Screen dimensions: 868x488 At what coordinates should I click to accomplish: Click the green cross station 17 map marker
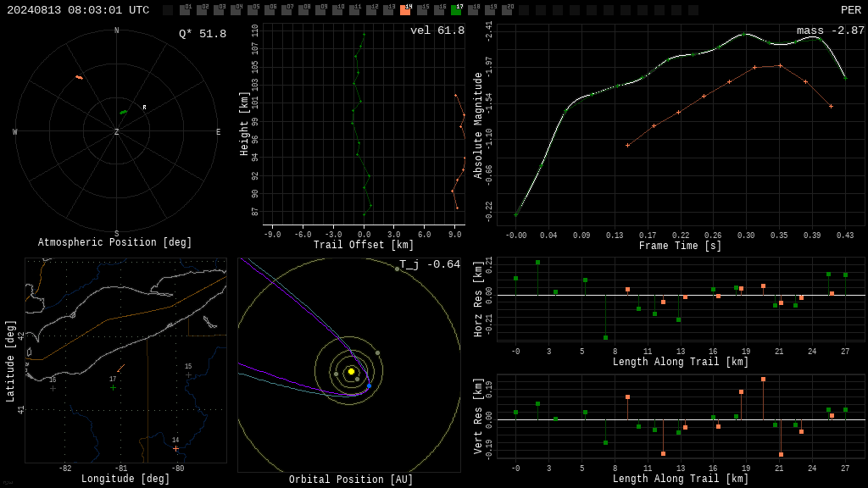click(113, 388)
